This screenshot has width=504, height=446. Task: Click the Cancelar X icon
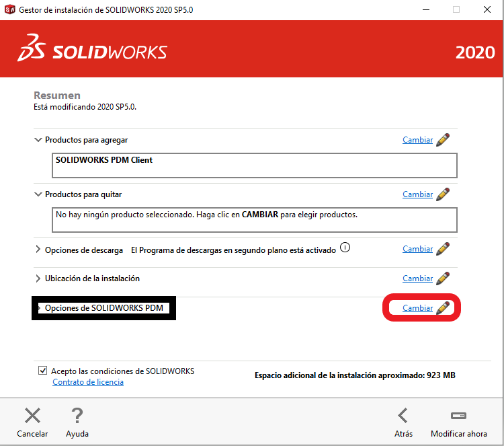[32, 416]
